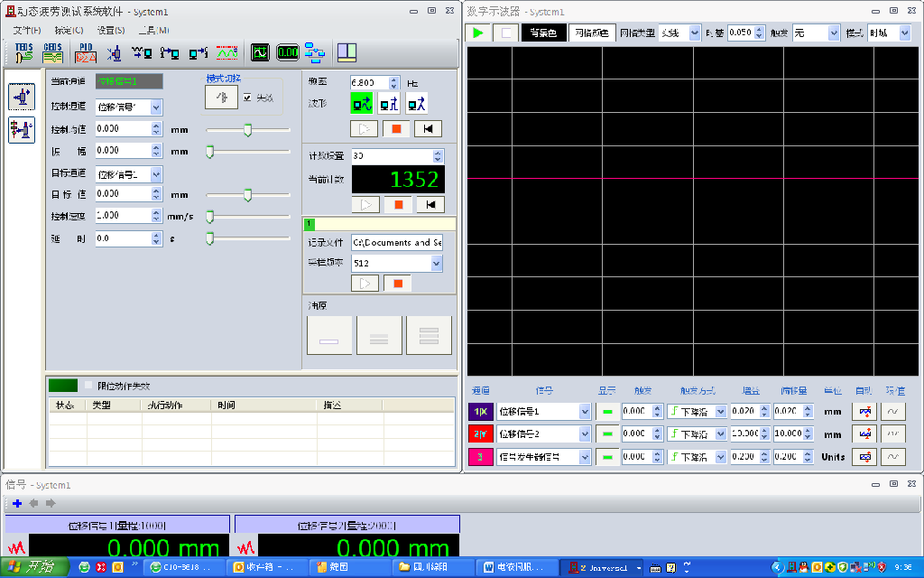Open the target channel dropdown
Image resolution: width=924 pixels, height=578 pixels.
point(156,174)
